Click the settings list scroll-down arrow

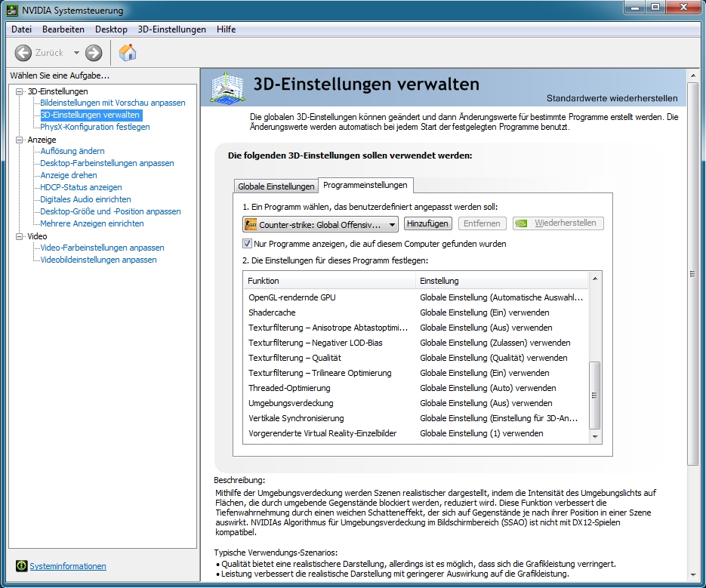click(x=595, y=436)
